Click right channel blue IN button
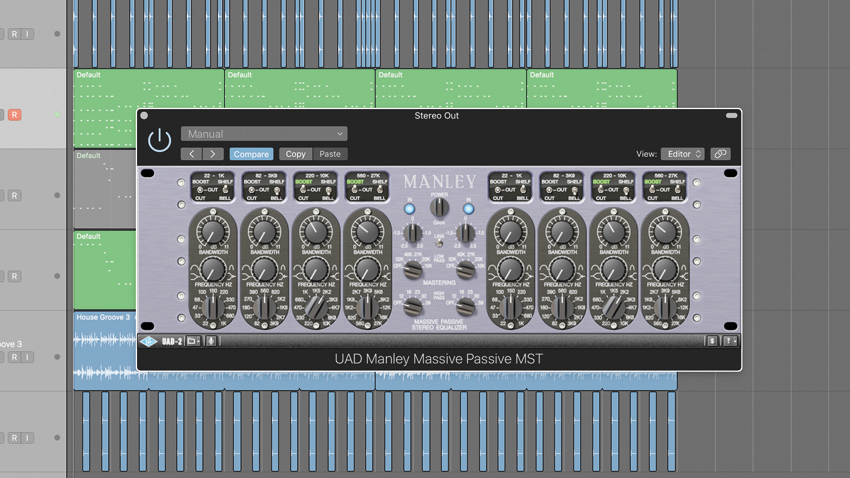 [x=468, y=209]
